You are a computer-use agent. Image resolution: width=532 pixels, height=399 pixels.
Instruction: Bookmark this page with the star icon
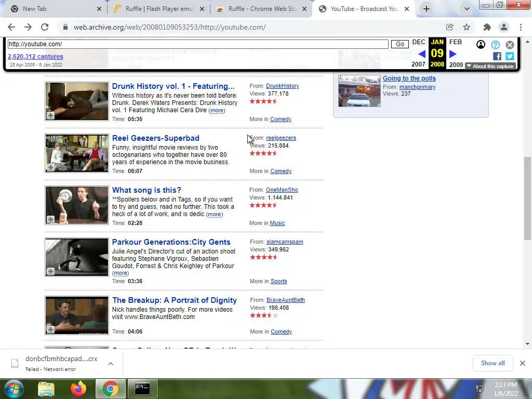[x=467, y=27]
